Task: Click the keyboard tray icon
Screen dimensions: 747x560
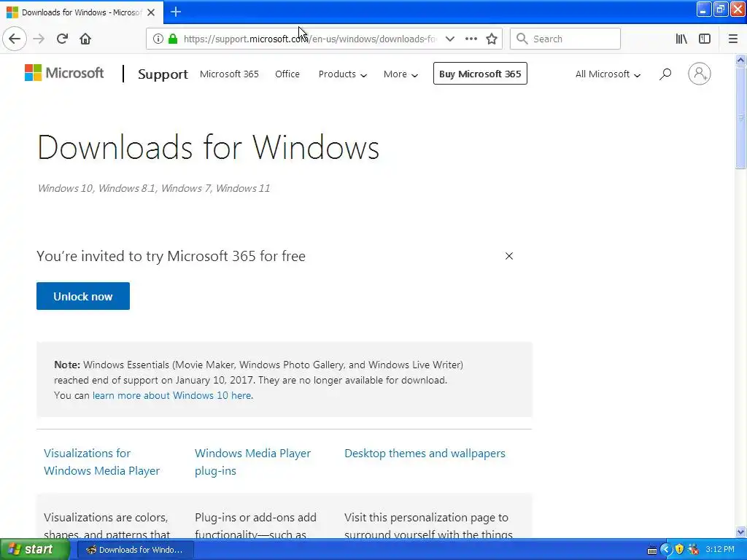Action: coord(651,551)
